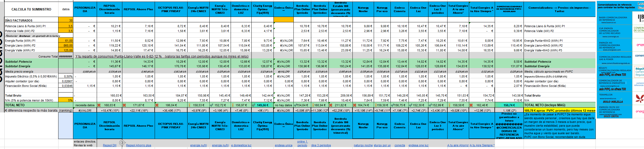Viewport: 644px width, 149px height.
Task: Click the red X icon beside 164,74 €
Action: pyautogui.click(x=355, y=105)
